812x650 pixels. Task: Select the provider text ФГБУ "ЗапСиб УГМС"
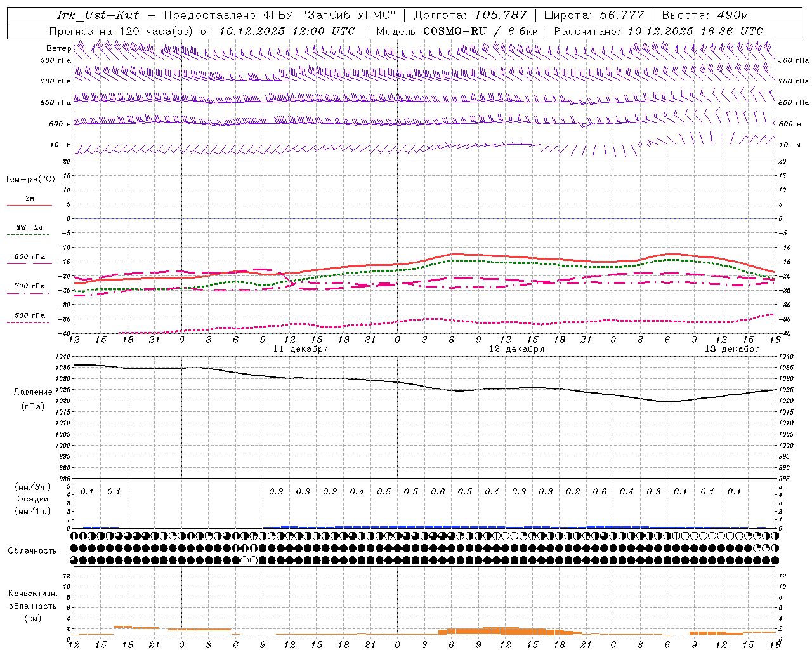329,15
